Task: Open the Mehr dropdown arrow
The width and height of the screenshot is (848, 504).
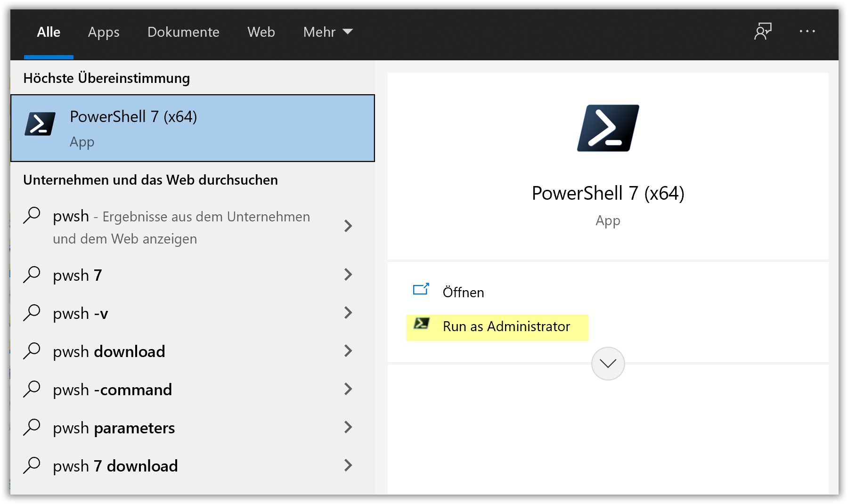Action: (347, 32)
